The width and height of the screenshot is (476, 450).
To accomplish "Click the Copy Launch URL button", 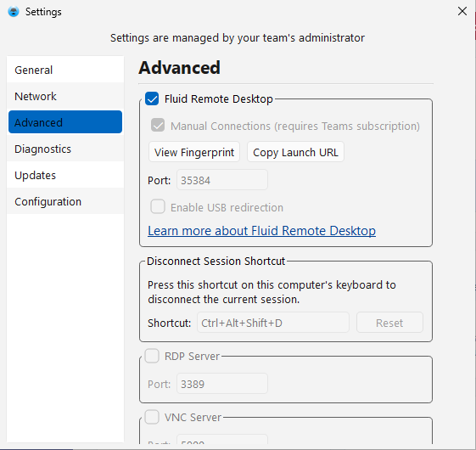I will (295, 152).
